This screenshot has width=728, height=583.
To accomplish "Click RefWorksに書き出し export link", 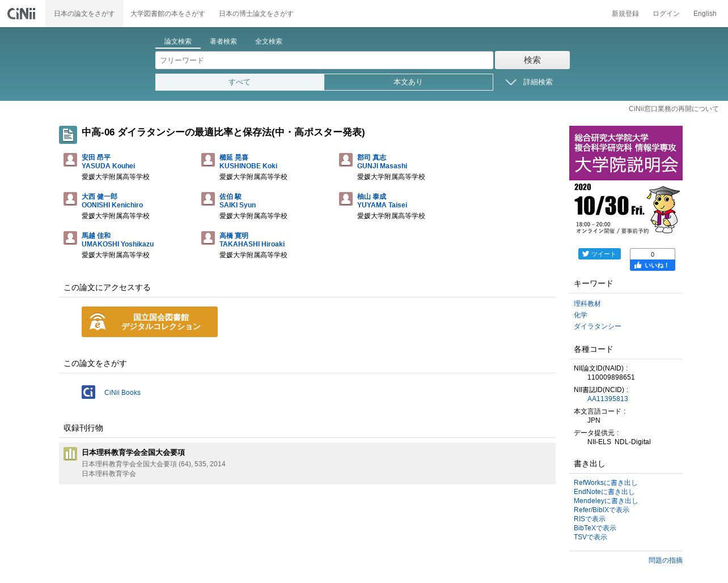I will tap(606, 483).
